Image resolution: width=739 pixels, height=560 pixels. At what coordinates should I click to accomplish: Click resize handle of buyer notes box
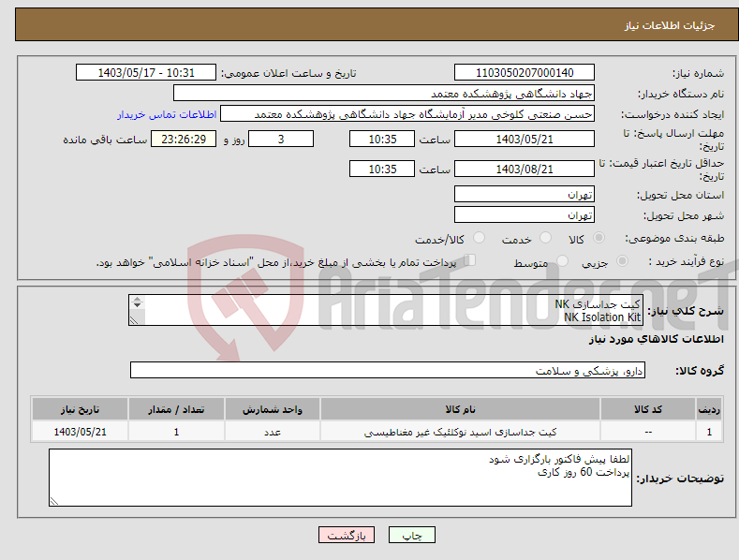(x=54, y=501)
